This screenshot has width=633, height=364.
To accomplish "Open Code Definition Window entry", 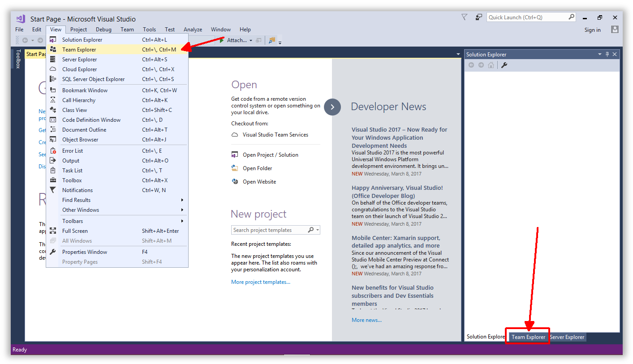I will click(x=117, y=120).
